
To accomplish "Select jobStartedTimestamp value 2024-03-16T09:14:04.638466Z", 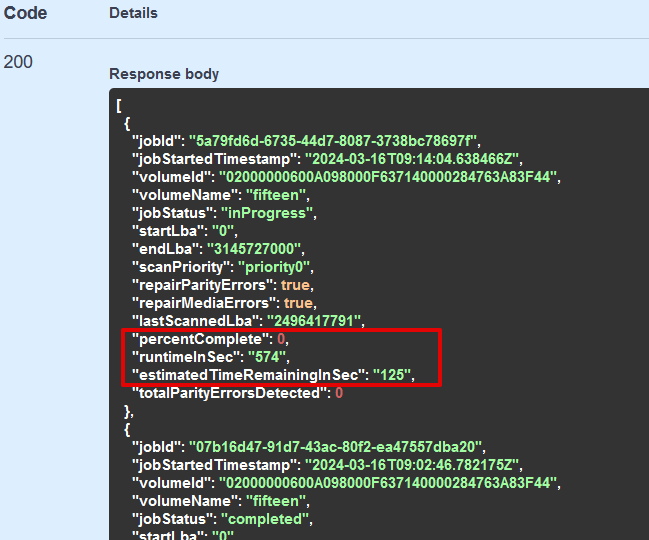I will tap(412, 159).
